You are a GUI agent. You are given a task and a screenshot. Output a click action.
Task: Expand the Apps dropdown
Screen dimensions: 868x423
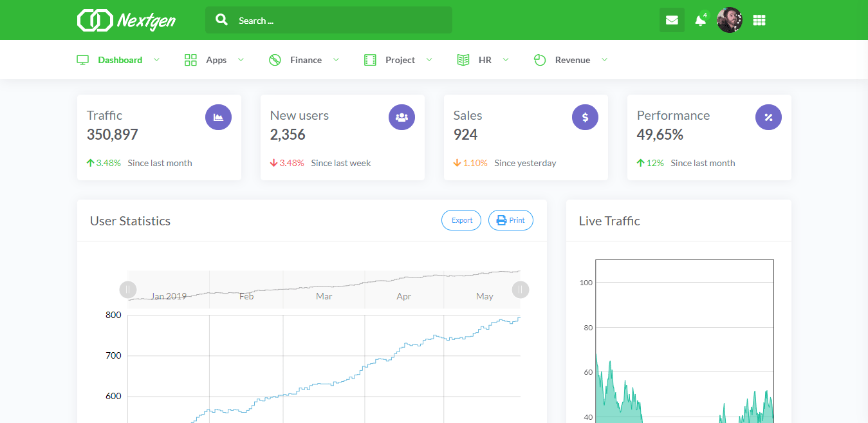[x=241, y=59]
